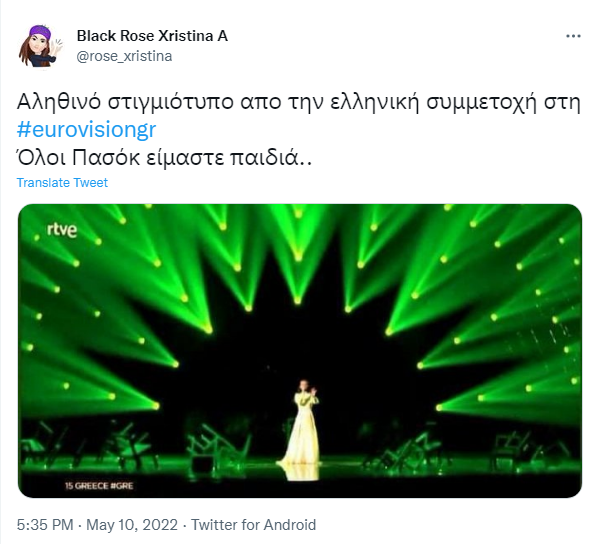Select the tweet's first line of Greek text

pyautogui.click(x=298, y=102)
